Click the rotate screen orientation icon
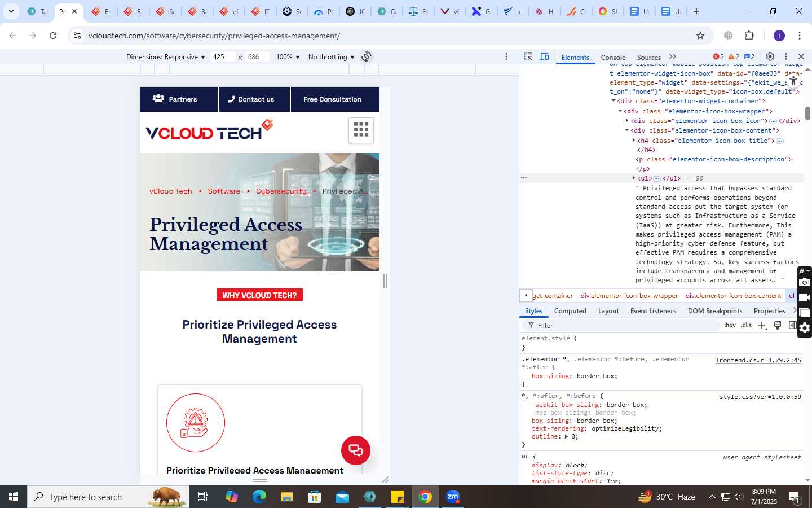 pyautogui.click(x=367, y=56)
